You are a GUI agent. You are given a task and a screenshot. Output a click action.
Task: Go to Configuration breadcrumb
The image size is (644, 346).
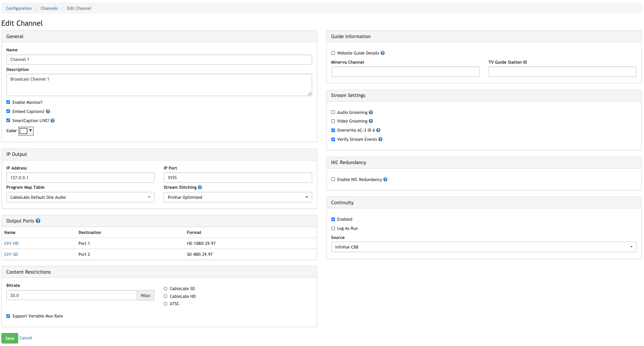pyautogui.click(x=19, y=8)
